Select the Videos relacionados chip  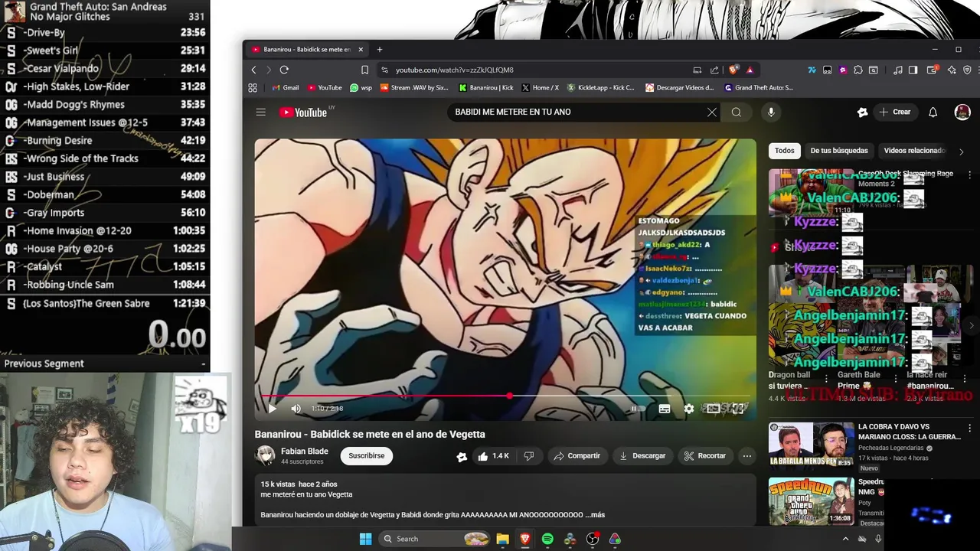[914, 151]
